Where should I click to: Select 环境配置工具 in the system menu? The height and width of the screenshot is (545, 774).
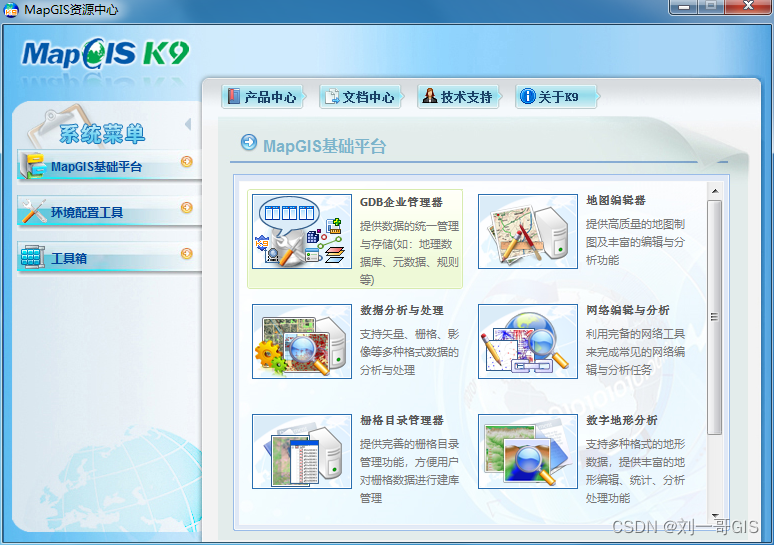tap(109, 212)
